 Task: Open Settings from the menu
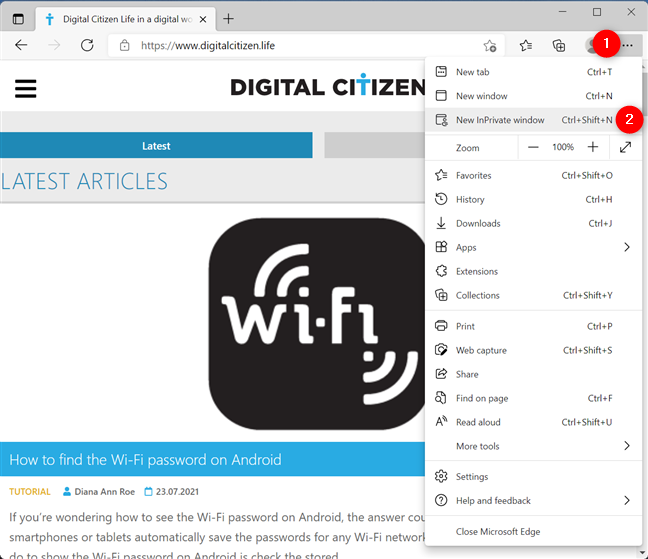tap(533, 476)
